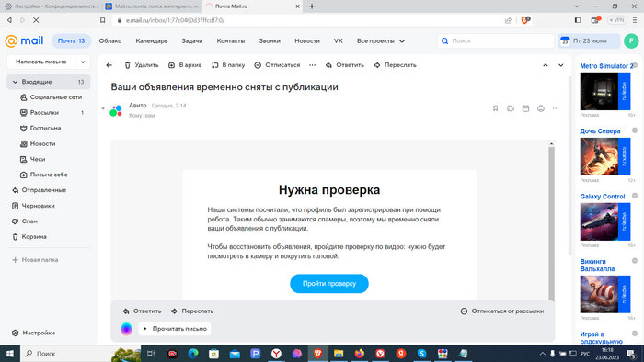Toggle the Brave VPN button
This screenshot has height=362, width=644.
[617, 20]
